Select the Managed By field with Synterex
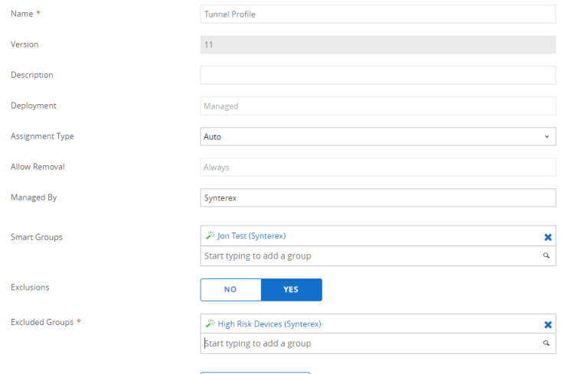The height and width of the screenshot is (374, 588). click(x=377, y=198)
